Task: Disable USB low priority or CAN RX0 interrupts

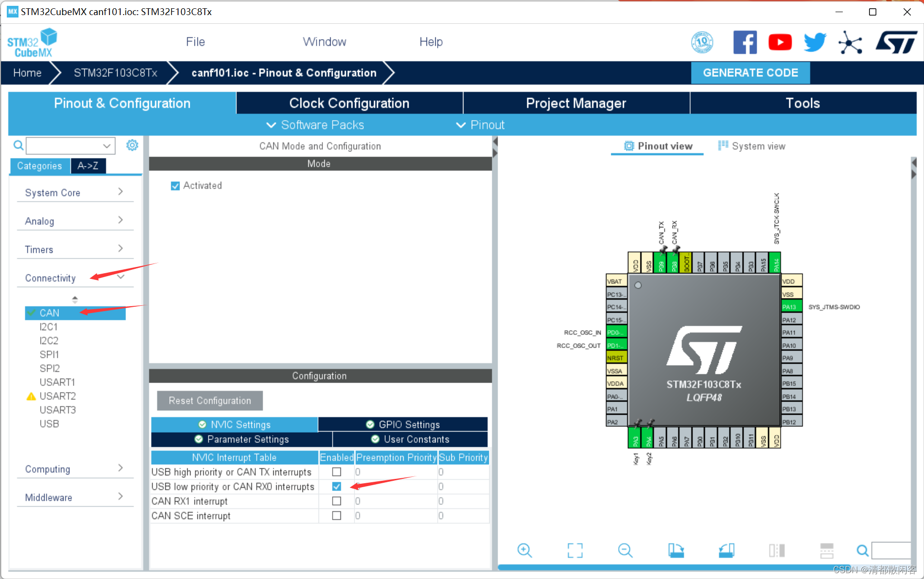Action: 337,486
